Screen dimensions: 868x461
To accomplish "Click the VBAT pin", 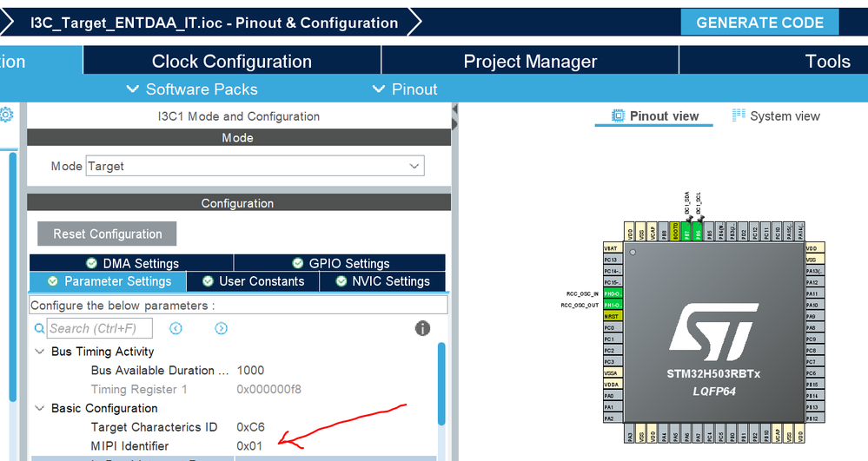I will coord(613,248).
